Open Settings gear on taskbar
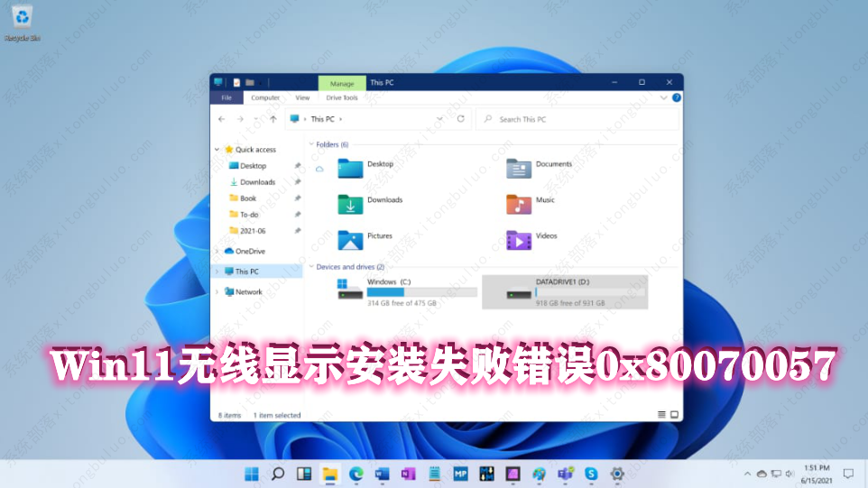The width and height of the screenshot is (868, 488). click(x=617, y=474)
